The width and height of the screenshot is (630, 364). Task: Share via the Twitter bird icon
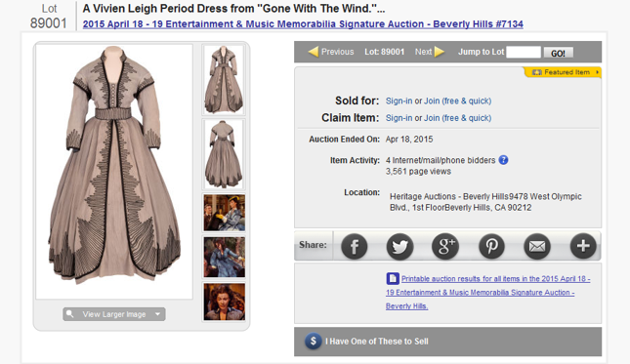click(x=399, y=246)
